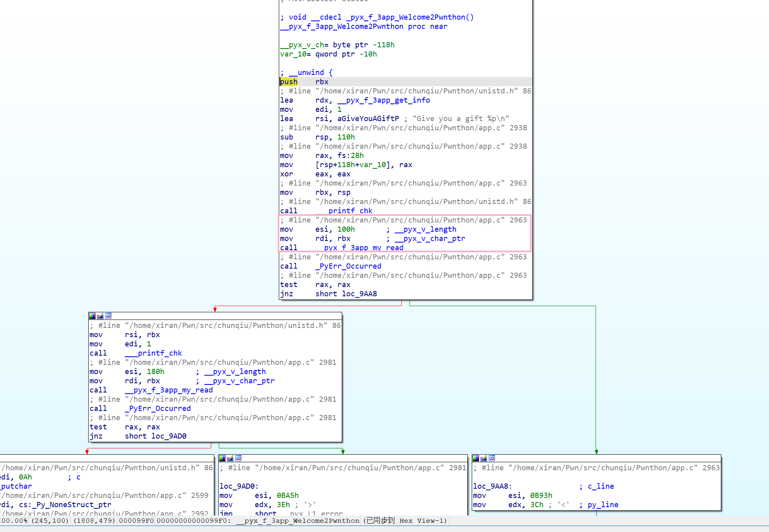Select the highlighted 'push' instruction
The width and height of the screenshot is (769, 532).
289,81
